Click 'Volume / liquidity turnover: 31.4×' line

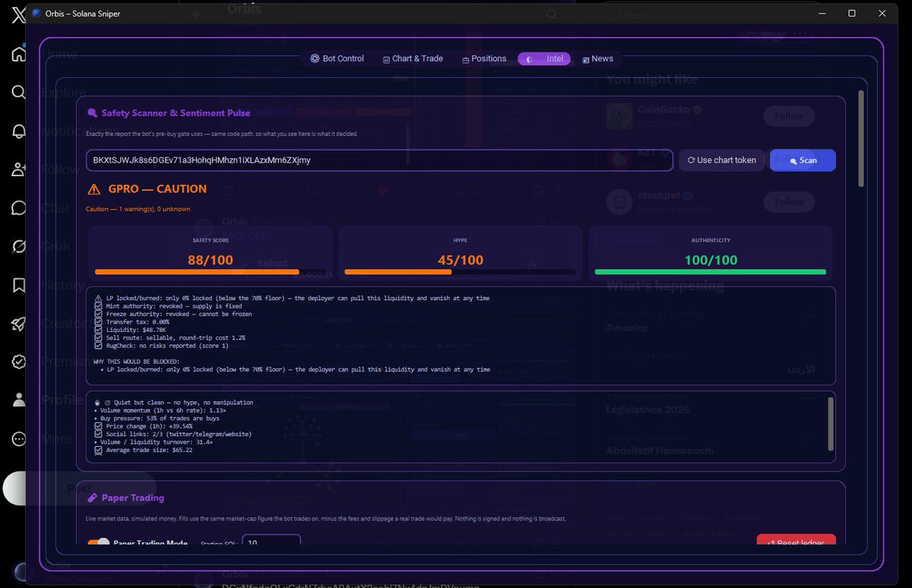click(154, 442)
